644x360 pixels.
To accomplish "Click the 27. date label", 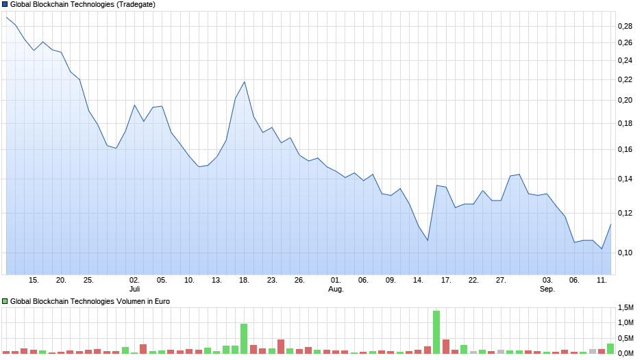I will [501, 281].
